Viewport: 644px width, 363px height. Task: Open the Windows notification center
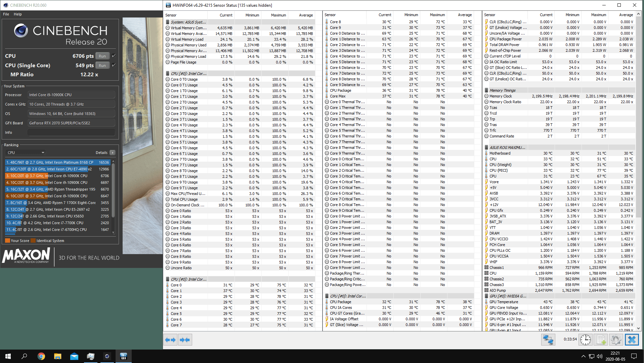point(634,356)
